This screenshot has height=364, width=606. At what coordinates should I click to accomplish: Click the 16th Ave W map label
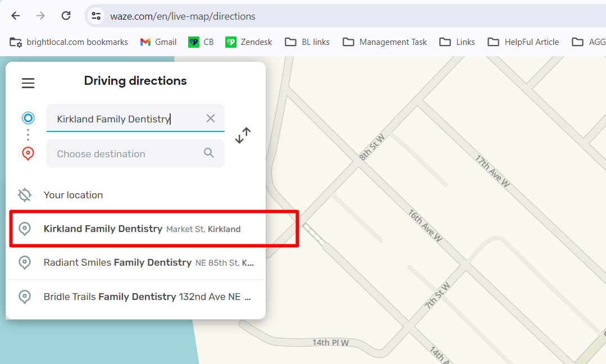(426, 225)
